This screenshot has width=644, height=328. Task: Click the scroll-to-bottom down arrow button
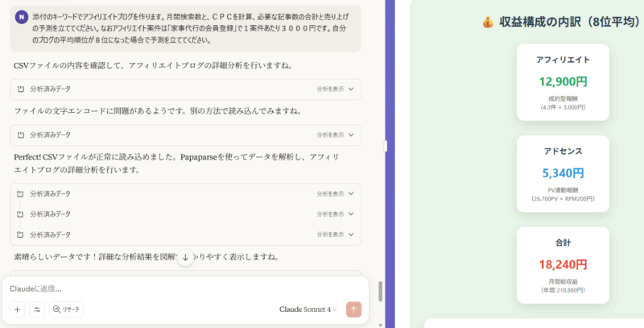[x=185, y=257]
